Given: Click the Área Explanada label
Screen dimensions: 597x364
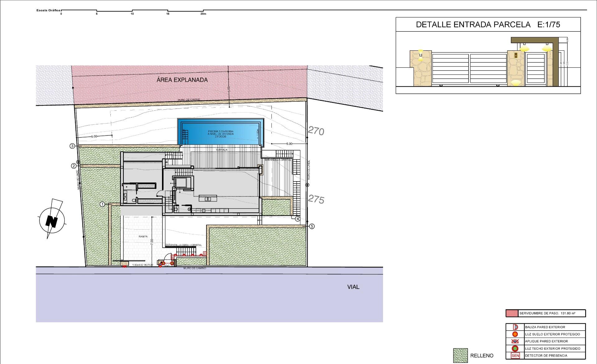Looking at the screenshot, I should [x=182, y=80].
